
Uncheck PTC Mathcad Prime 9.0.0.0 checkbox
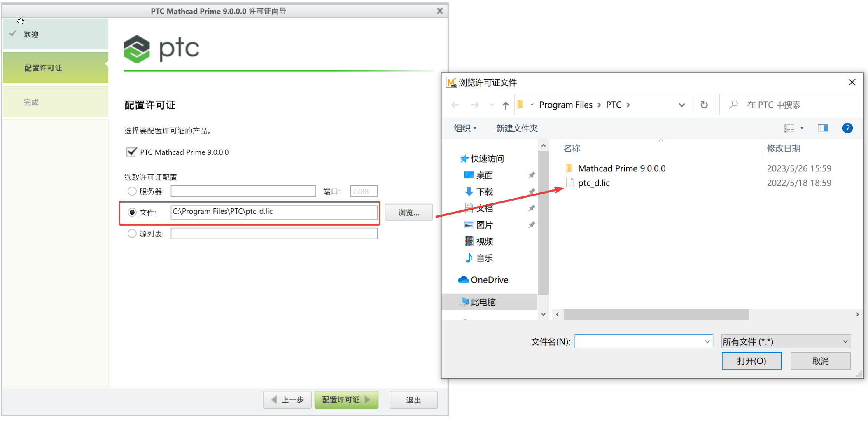(x=131, y=152)
